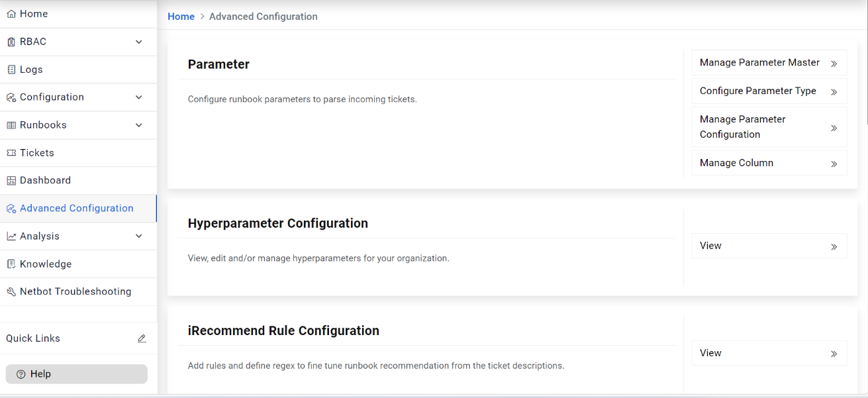Viewport: 868px width, 398px height.
Task: Click the Netbot Troubleshooting icon
Action: coord(11,292)
